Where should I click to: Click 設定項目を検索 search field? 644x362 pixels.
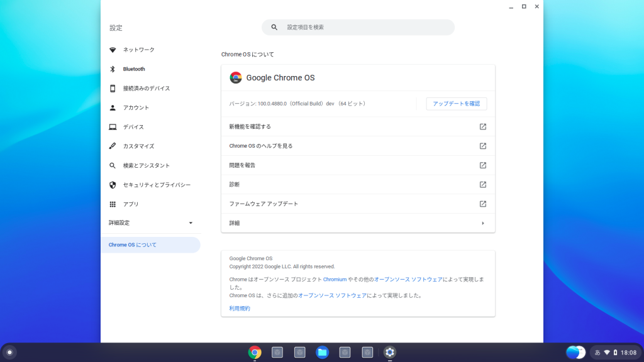(x=358, y=27)
